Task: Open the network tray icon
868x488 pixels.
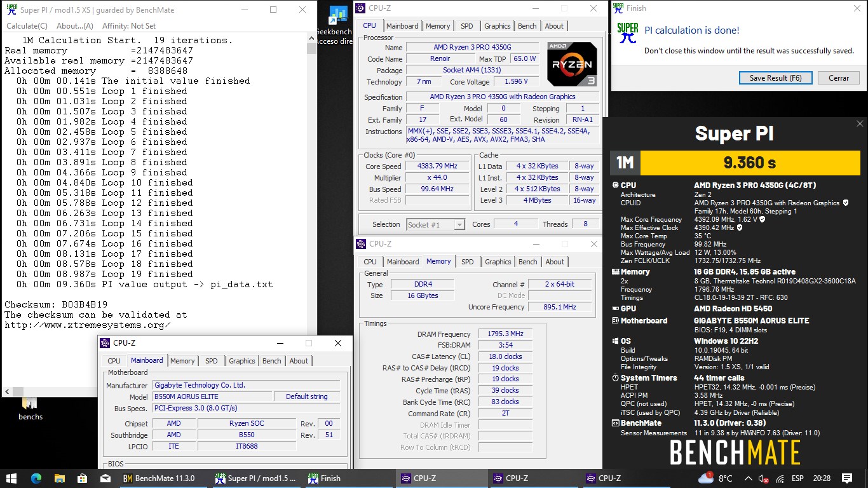Action: (x=780, y=478)
